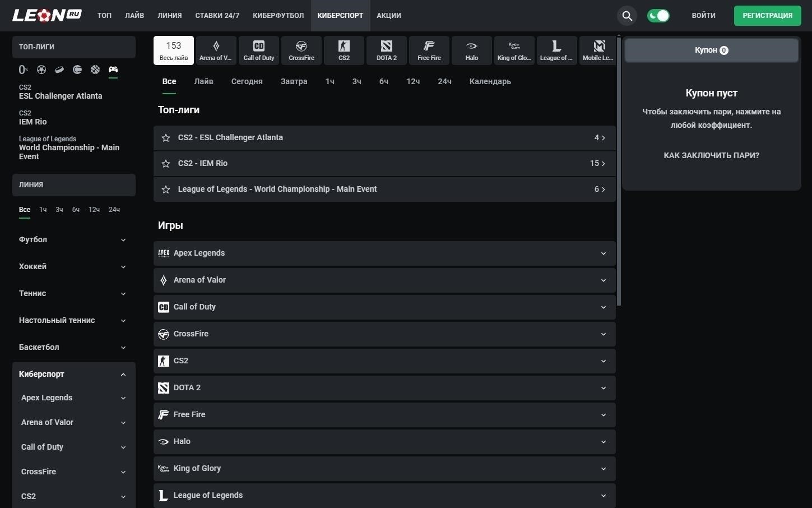Select the Arena of Valor game tile
The width and height of the screenshot is (812, 508).
(216, 50)
